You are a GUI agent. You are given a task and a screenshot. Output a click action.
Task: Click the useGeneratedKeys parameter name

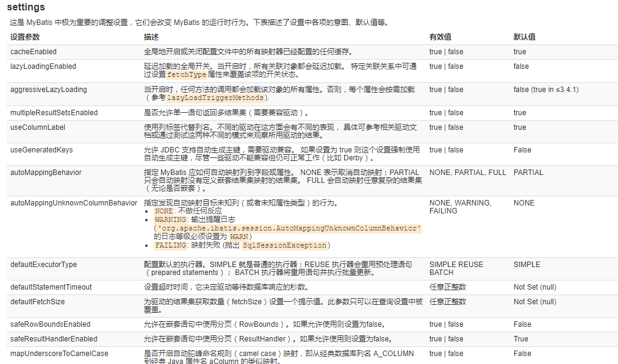41,150
